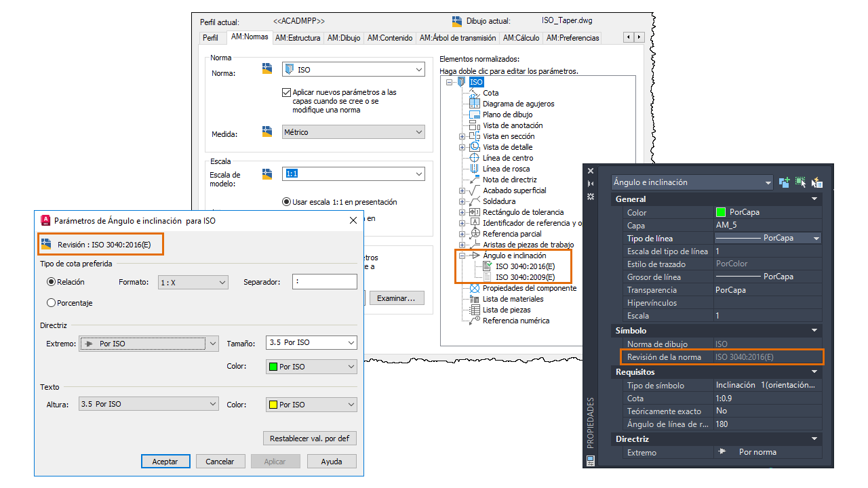The image size is (868, 488).
Task: Select the Línea de centro icon
Action: (475, 158)
